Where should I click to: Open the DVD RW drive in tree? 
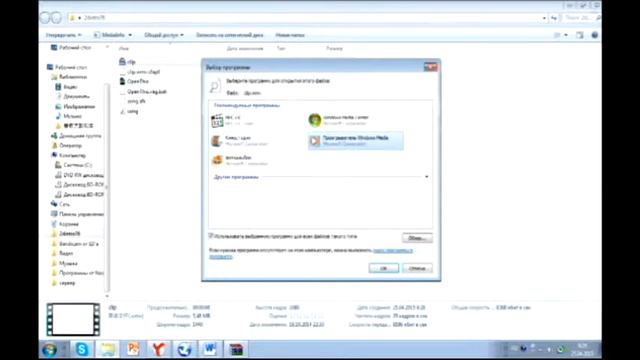coord(80,175)
